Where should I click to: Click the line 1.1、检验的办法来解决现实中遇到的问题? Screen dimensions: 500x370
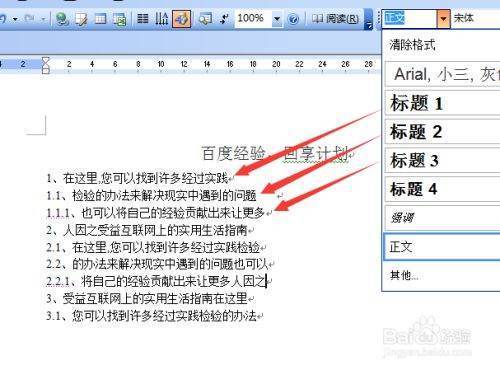[151, 196]
